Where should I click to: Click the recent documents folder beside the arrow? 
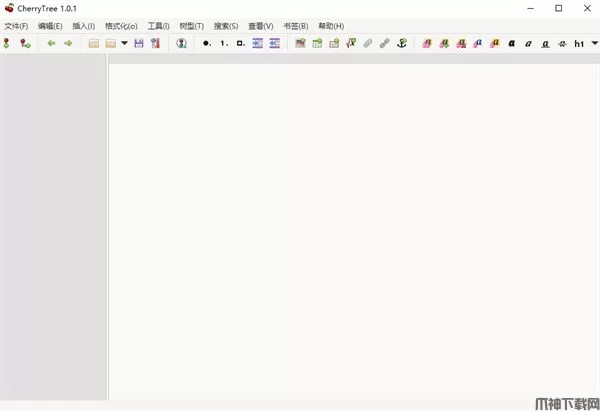coord(111,43)
